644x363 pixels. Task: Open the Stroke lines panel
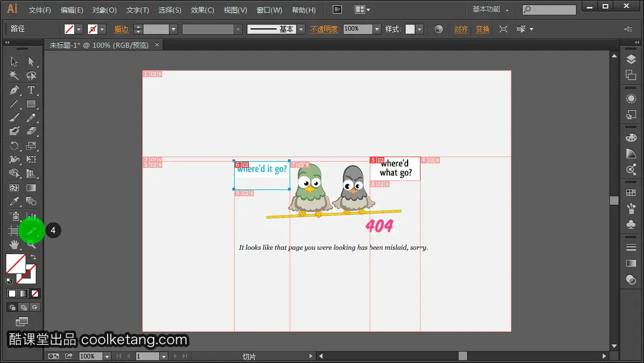pos(631,247)
